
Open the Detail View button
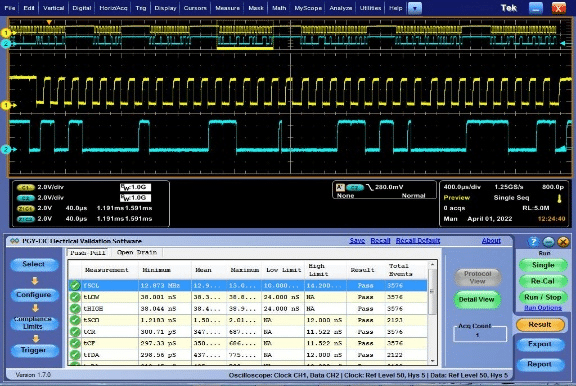(476, 300)
